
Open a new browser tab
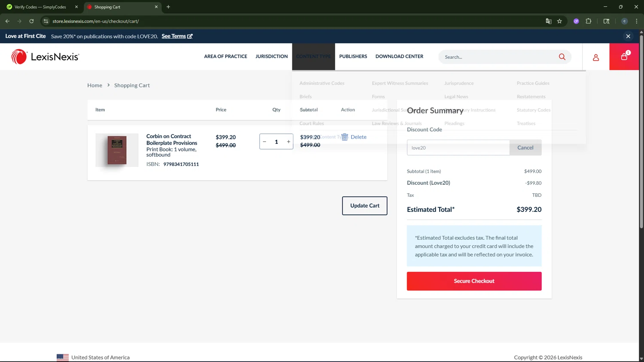click(168, 7)
